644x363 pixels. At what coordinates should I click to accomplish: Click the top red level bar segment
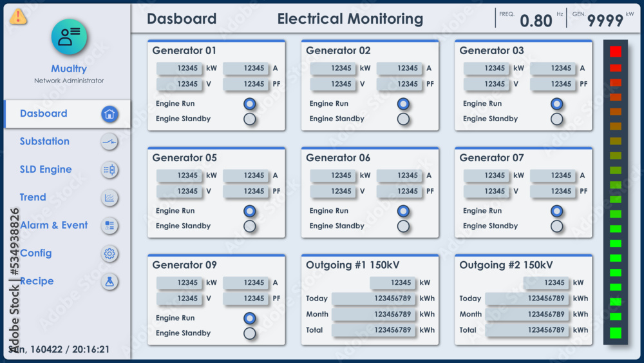tap(615, 52)
